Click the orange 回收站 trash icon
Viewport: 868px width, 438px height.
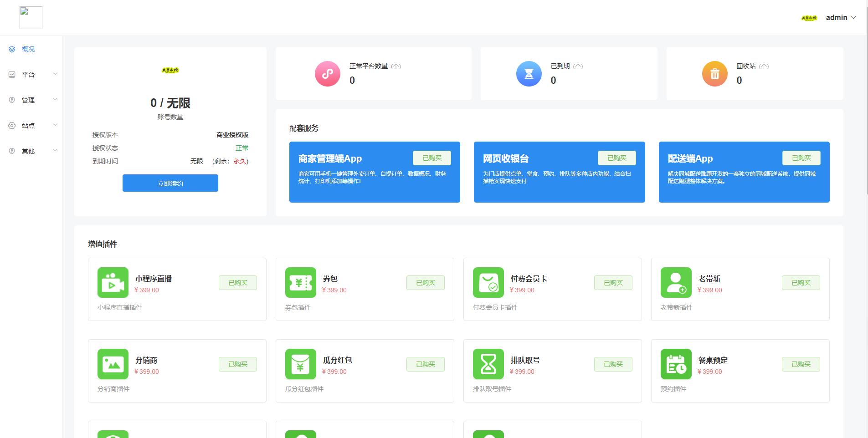point(715,74)
